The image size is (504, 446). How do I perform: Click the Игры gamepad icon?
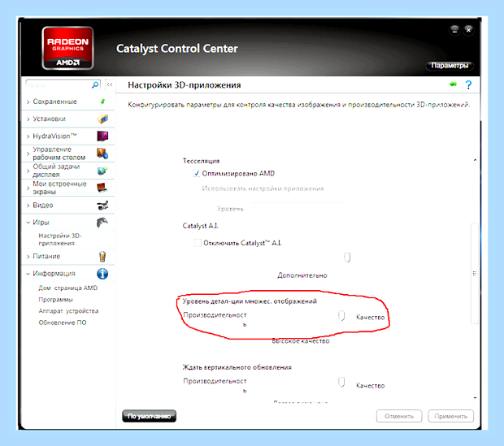[102, 223]
